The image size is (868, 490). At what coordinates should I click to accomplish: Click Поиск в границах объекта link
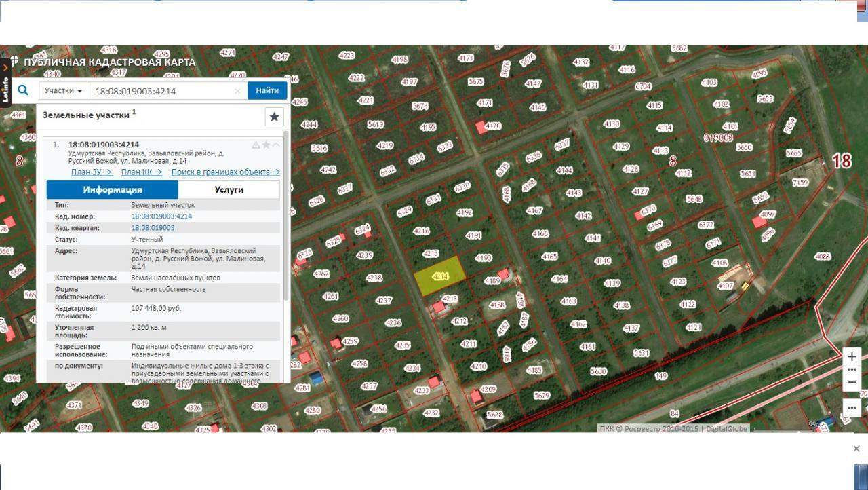click(x=225, y=172)
